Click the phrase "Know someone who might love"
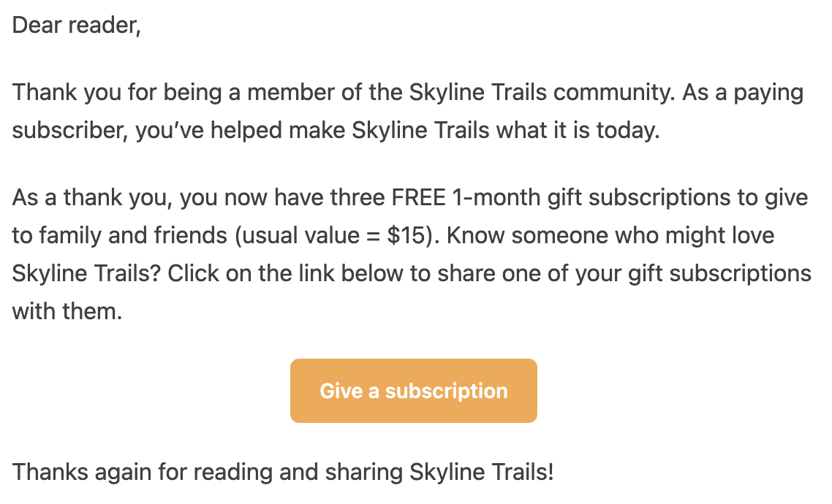The image size is (832, 504). [x=610, y=235]
